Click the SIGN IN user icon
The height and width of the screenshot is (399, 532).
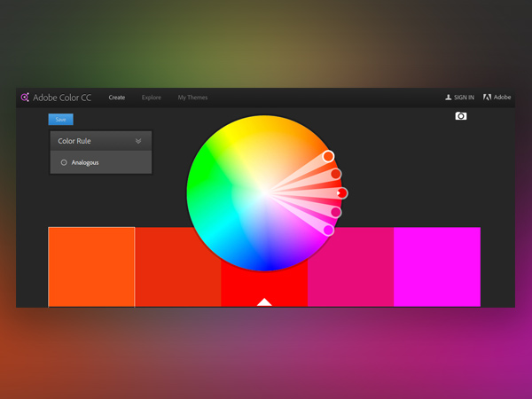click(448, 98)
